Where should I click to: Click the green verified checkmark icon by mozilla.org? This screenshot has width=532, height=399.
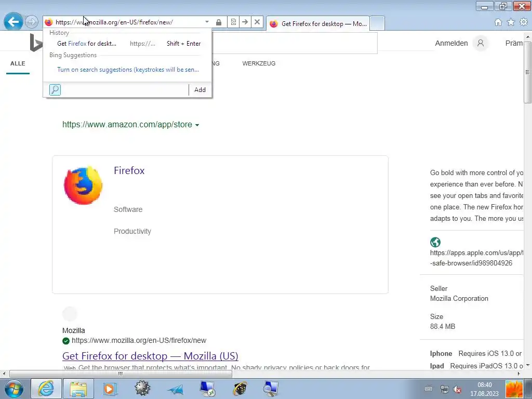pos(66,341)
